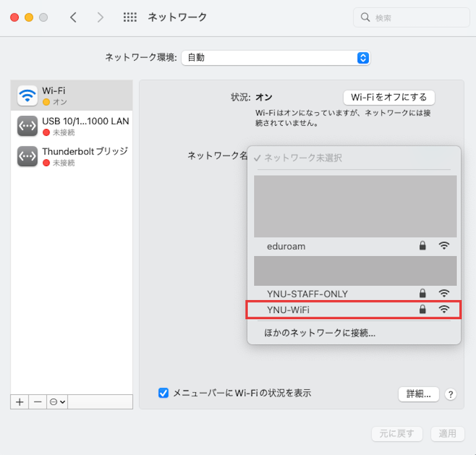Choose YNU-WiFi from network list
The height and width of the screenshot is (455, 476).
pyautogui.click(x=288, y=309)
